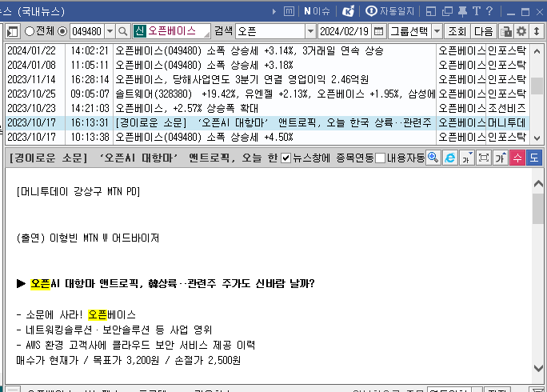Viewport: 547px width, 392px height.
Task: Click the 검색 input field containing 오픈
Action: 271,31
